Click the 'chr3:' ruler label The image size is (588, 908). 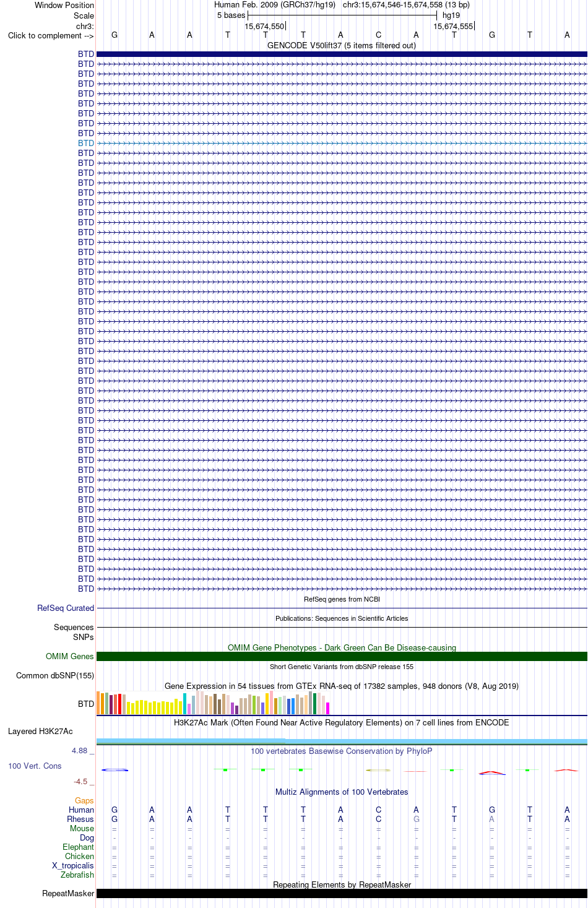point(85,26)
